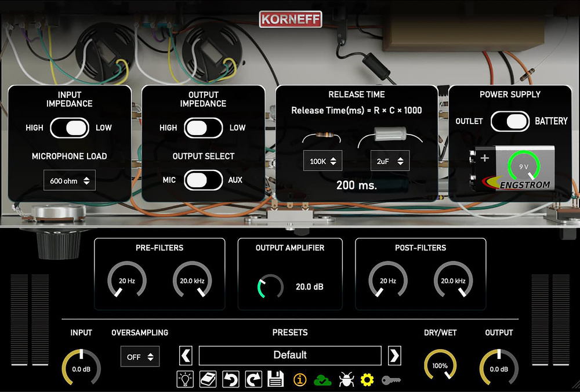The width and height of the screenshot is (580, 392).
Task: Open settings with yellow gear icon
Action: (x=367, y=380)
